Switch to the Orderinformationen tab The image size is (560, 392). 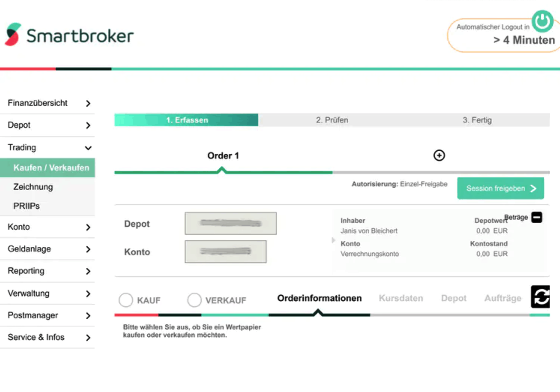click(319, 298)
